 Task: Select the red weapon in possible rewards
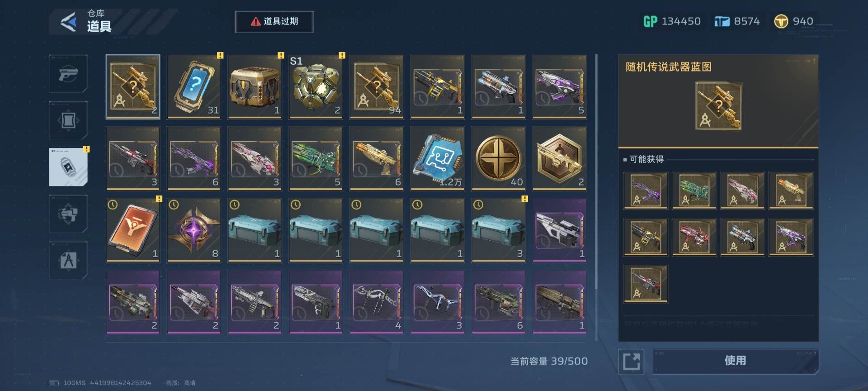pyautogui.click(x=694, y=237)
